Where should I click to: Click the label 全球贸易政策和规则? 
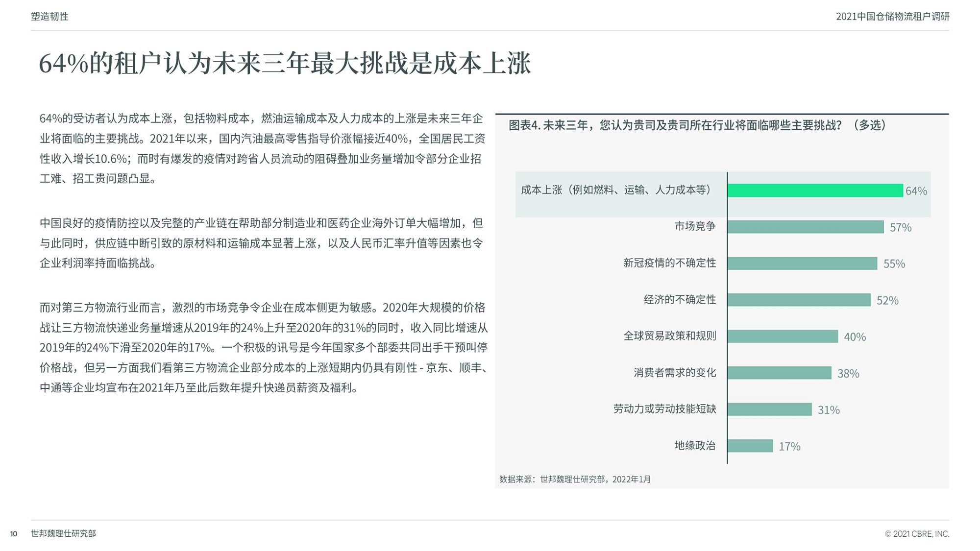(669, 336)
